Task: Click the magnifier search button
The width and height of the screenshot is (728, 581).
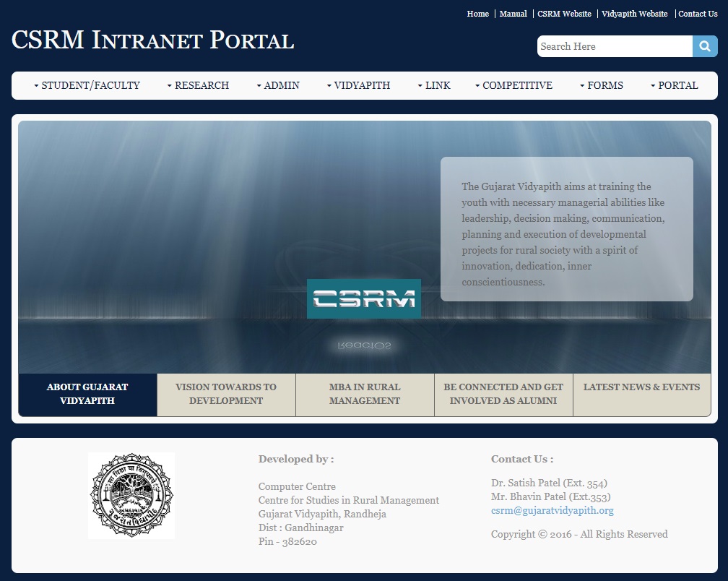Action: pos(705,46)
